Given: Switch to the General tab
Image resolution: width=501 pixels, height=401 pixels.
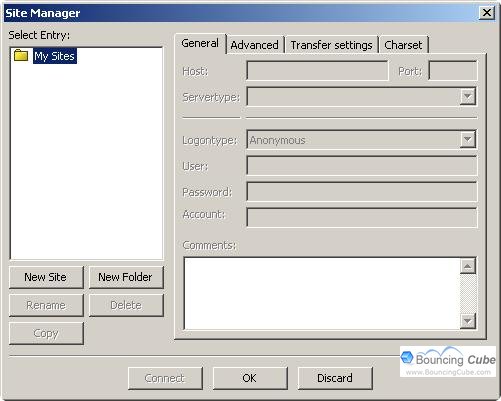Looking at the screenshot, I should point(200,43).
